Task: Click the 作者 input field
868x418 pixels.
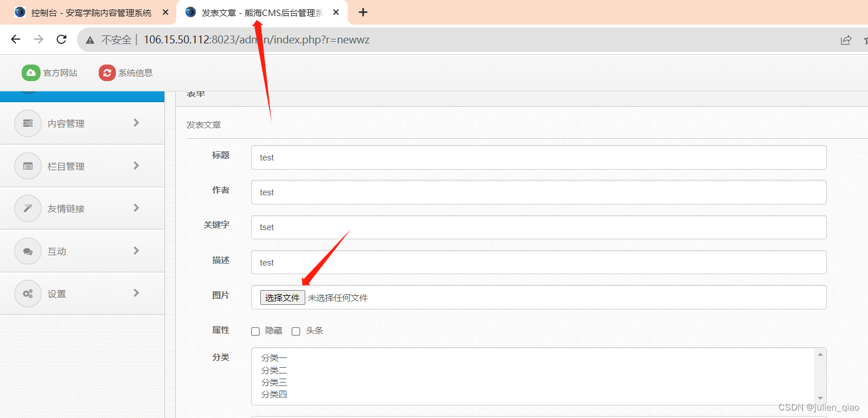Action: point(539,192)
